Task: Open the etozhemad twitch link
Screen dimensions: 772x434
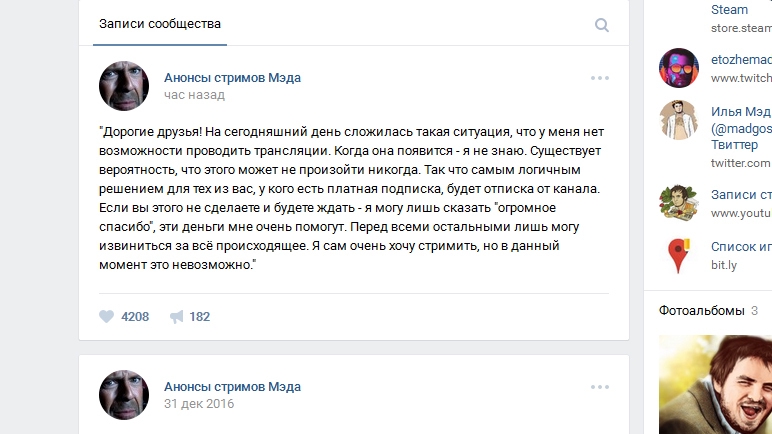Action: click(741, 60)
